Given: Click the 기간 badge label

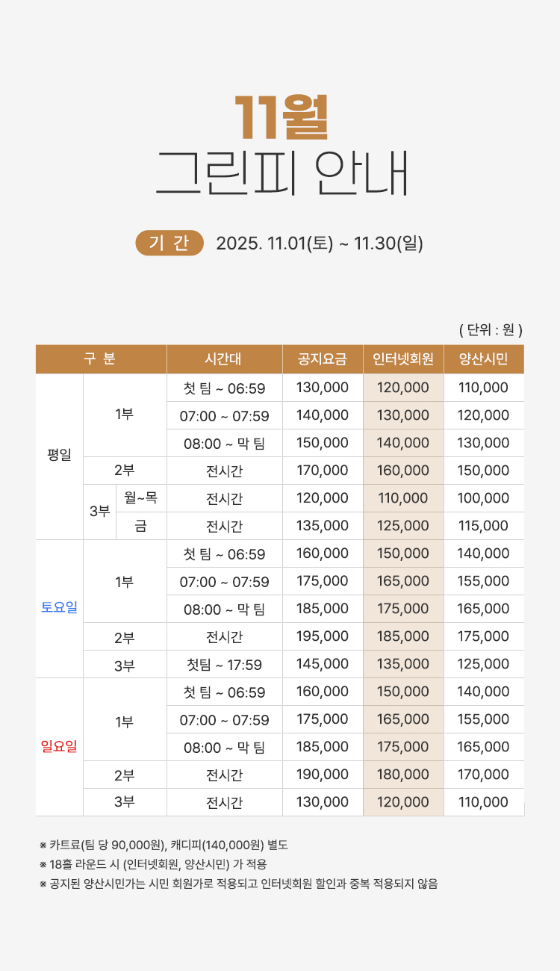Looking at the screenshot, I should point(169,243).
